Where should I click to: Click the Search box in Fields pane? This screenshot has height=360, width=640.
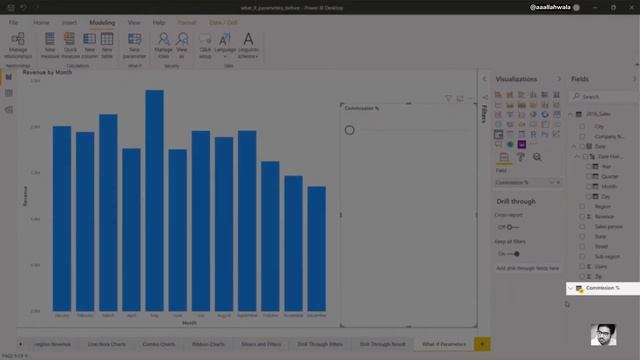click(x=604, y=97)
